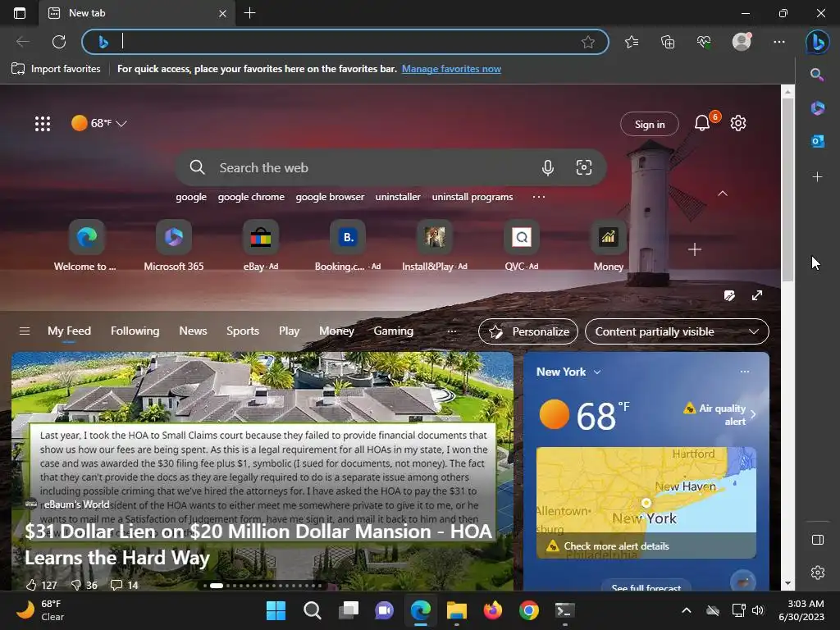Switch to the Play tab

289,331
